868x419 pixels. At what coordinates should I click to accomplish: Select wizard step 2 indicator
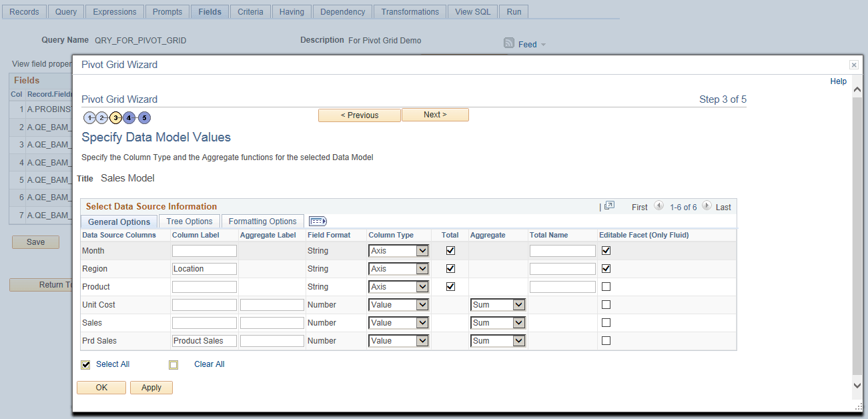103,117
